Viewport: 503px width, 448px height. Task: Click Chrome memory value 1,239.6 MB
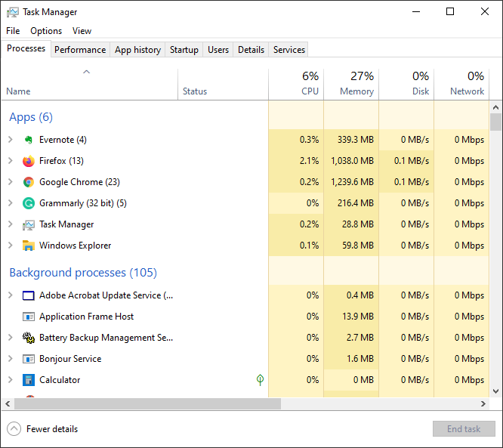352,182
